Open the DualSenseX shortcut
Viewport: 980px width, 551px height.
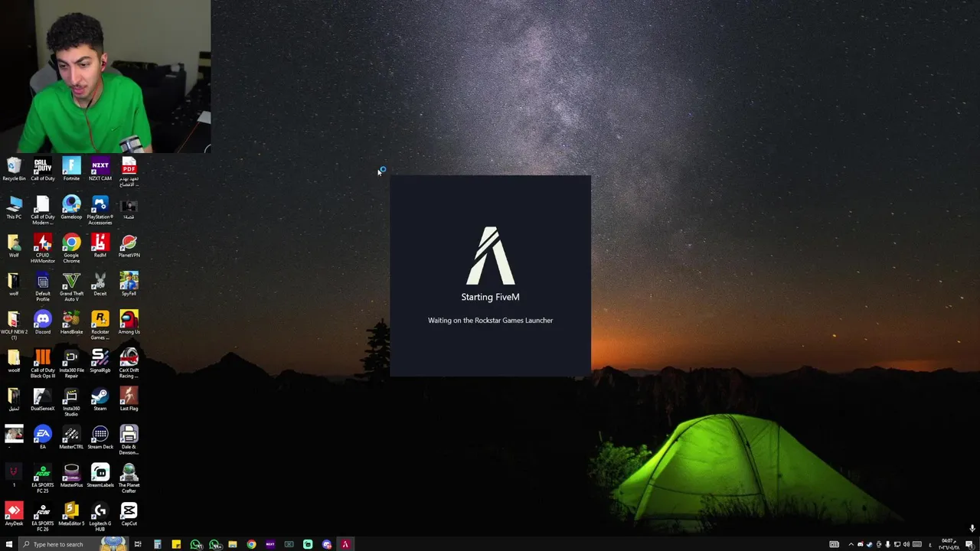click(43, 399)
